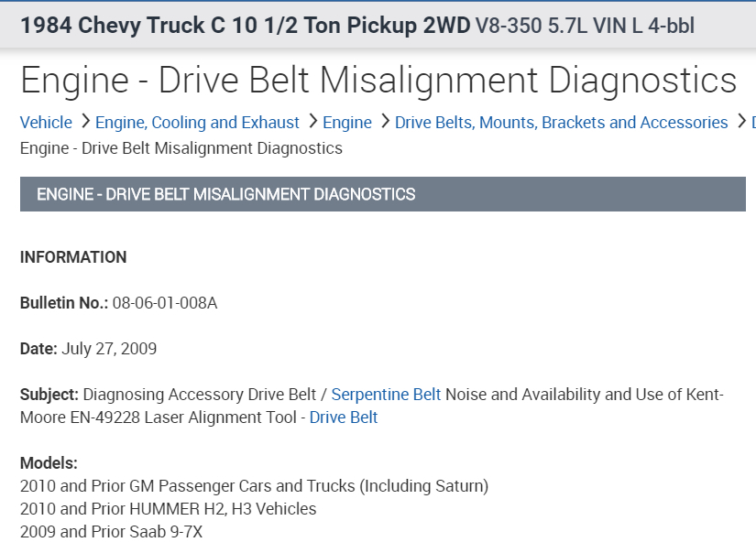Open Drive Belts, Mounts, Brackets and Accessories
This screenshot has width=756, height=553.
click(561, 123)
